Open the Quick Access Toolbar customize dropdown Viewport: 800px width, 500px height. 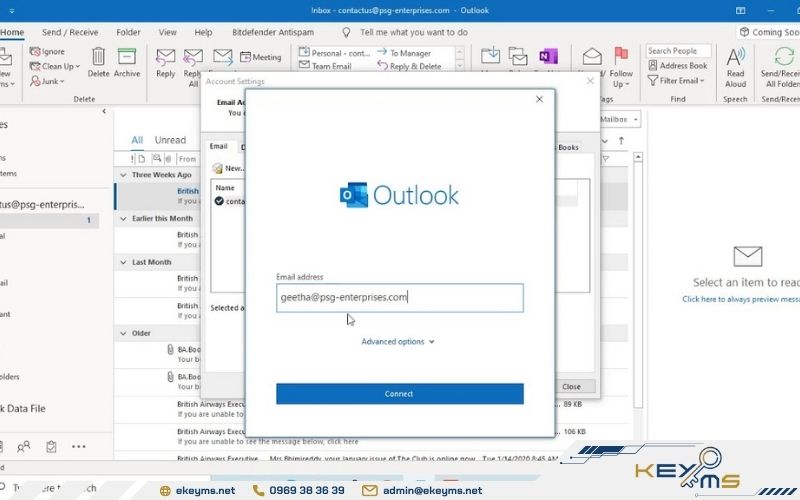point(12,11)
